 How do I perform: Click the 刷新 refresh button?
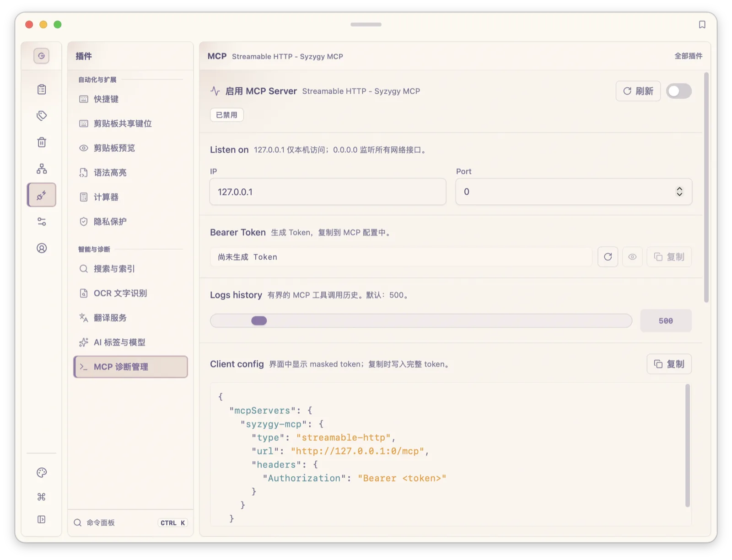pyautogui.click(x=638, y=91)
